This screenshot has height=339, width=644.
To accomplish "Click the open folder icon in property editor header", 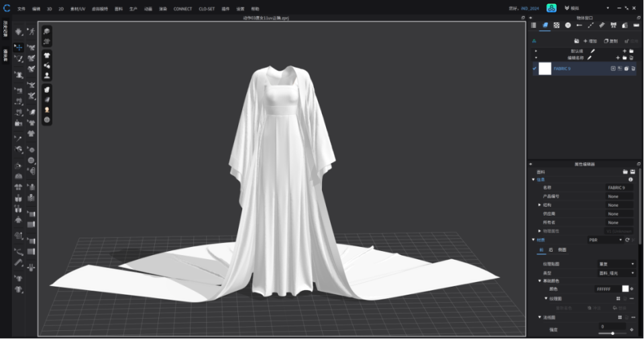I will 625,172.
